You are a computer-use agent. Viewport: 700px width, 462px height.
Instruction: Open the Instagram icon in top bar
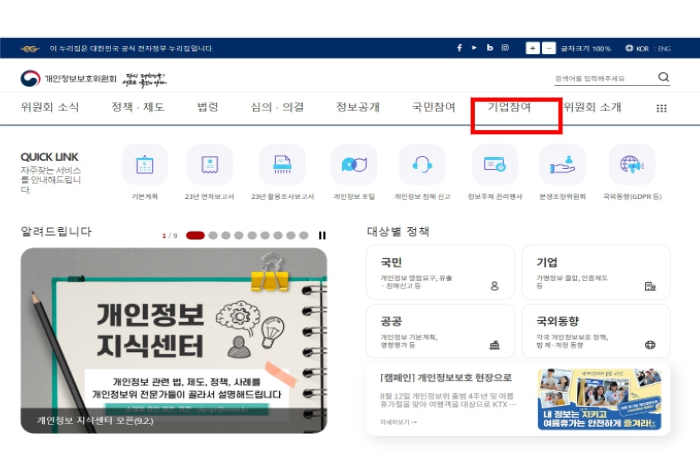[x=505, y=48]
